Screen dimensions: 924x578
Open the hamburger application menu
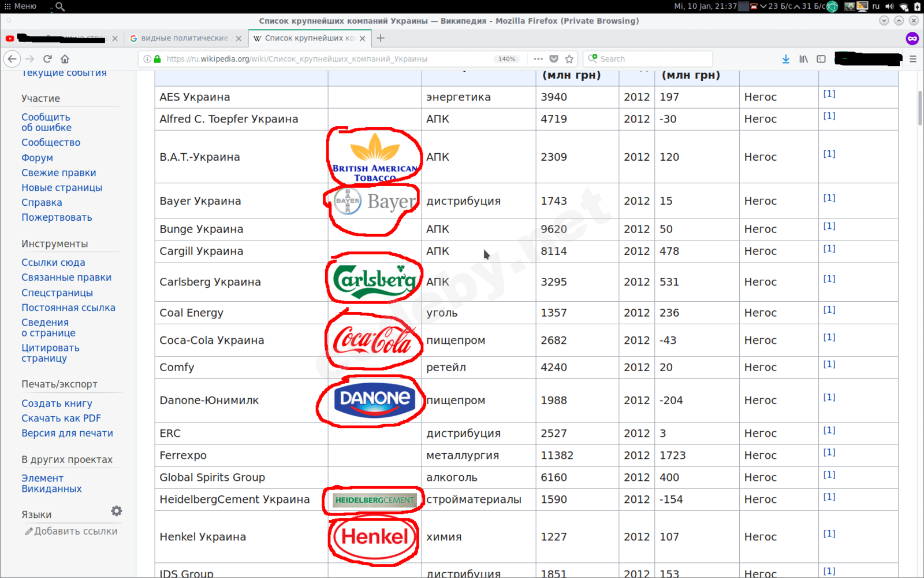click(913, 59)
